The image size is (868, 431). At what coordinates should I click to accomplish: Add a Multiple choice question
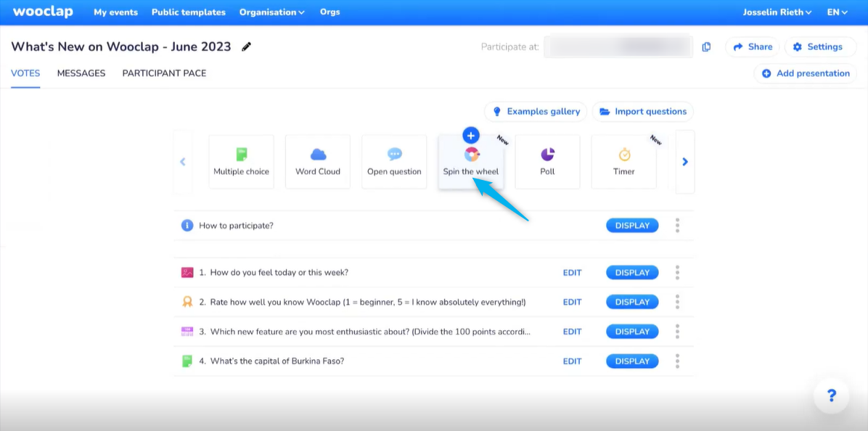pos(242,162)
